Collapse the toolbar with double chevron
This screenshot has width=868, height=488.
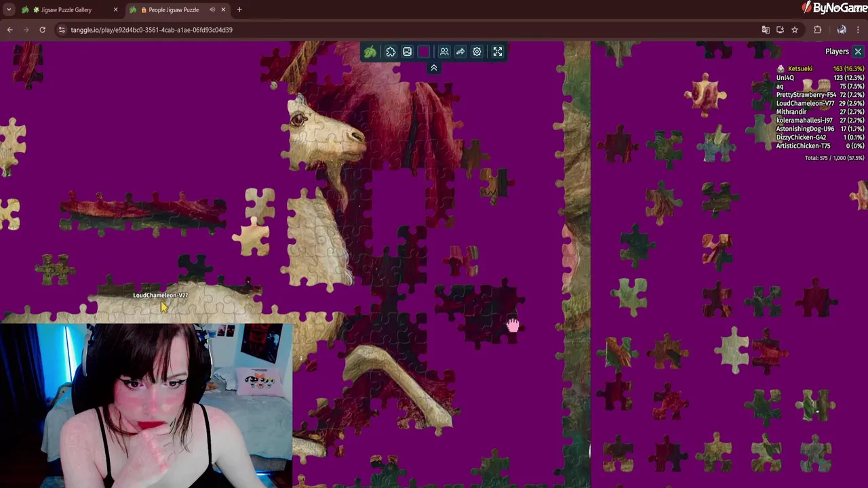pyautogui.click(x=434, y=68)
